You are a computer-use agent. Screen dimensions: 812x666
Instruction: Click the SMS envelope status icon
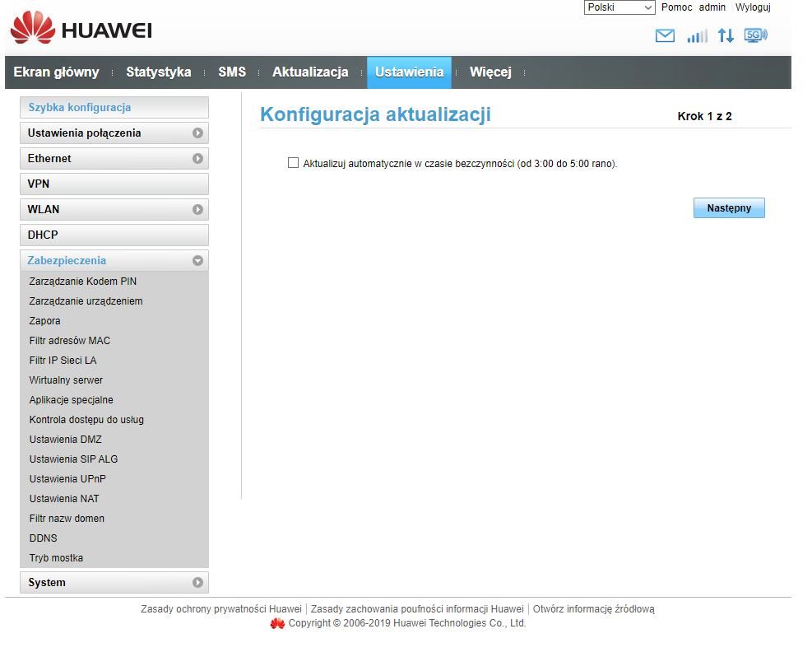[x=664, y=35]
